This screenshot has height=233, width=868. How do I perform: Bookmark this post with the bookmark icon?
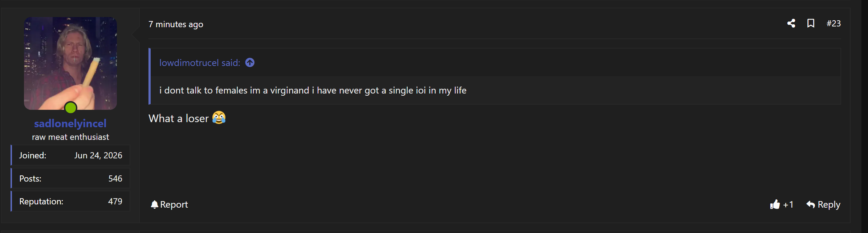point(811,24)
